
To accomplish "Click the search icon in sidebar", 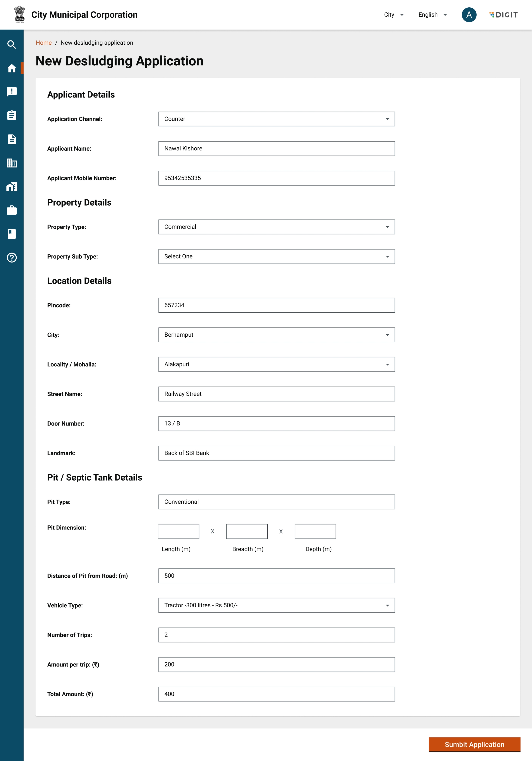I will (x=12, y=44).
